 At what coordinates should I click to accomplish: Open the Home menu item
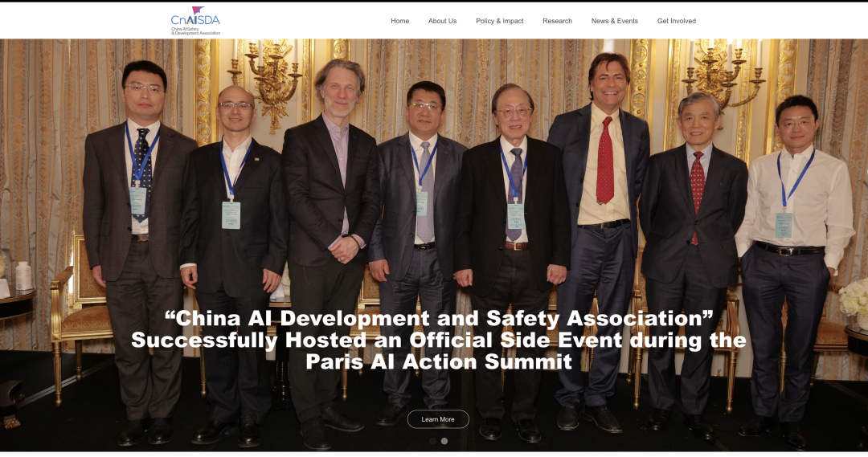click(x=399, y=21)
